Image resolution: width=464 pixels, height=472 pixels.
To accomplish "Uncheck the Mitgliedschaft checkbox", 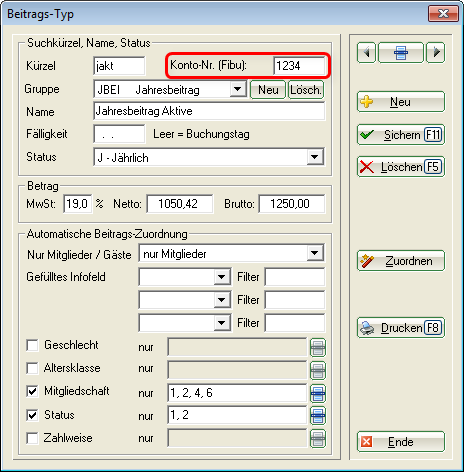I will (32, 391).
